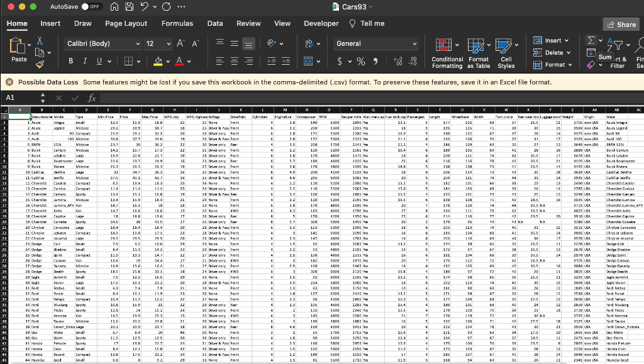Click the Save floppy disk icon
Screen dimensions: 644x364
(x=130, y=6)
